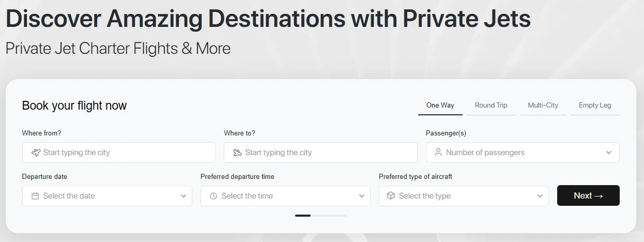Click the takeoff plane icon in Where from
The width and height of the screenshot is (644, 242).
pos(36,153)
